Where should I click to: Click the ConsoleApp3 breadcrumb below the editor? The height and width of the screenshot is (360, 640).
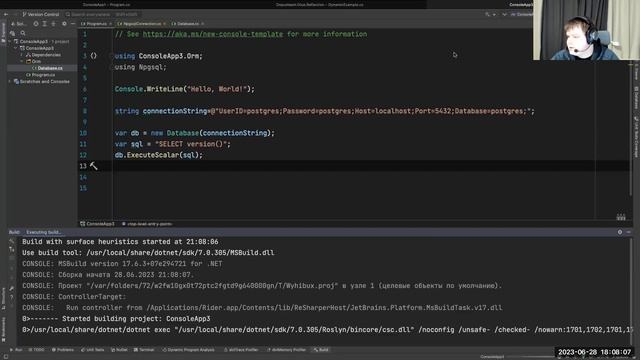(98, 224)
